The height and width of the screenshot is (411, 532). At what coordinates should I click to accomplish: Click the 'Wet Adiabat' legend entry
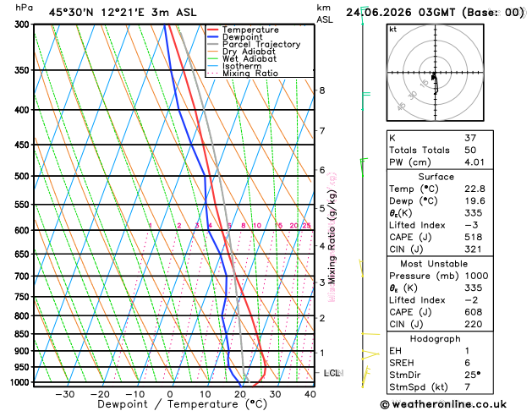click(242, 58)
